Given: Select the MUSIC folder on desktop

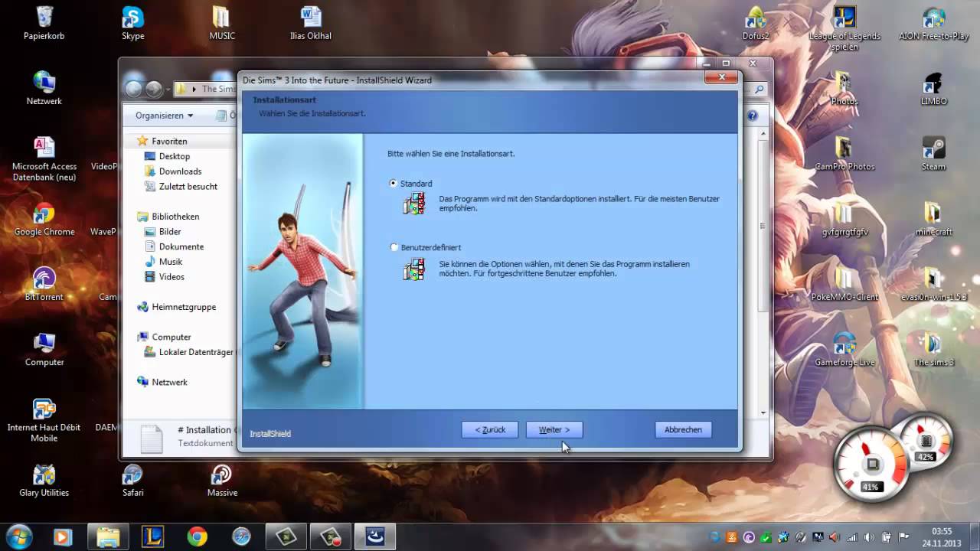Looking at the screenshot, I should point(222,22).
